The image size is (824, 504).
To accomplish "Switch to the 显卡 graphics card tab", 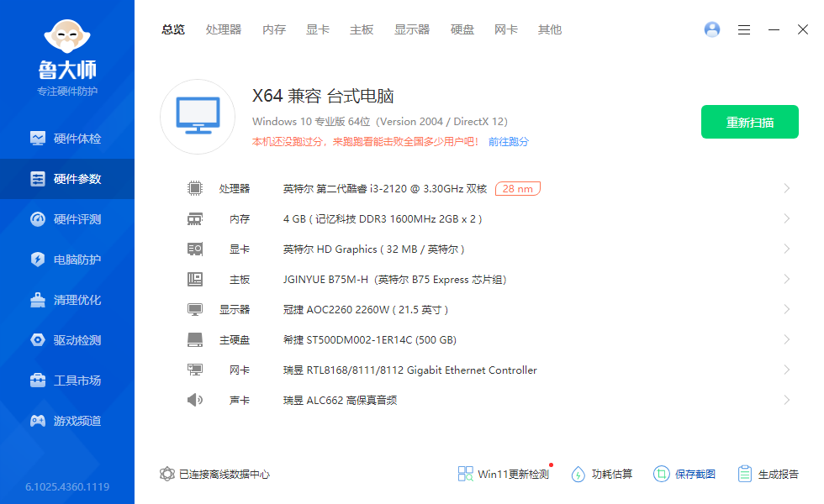I will pyautogui.click(x=318, y=29).
